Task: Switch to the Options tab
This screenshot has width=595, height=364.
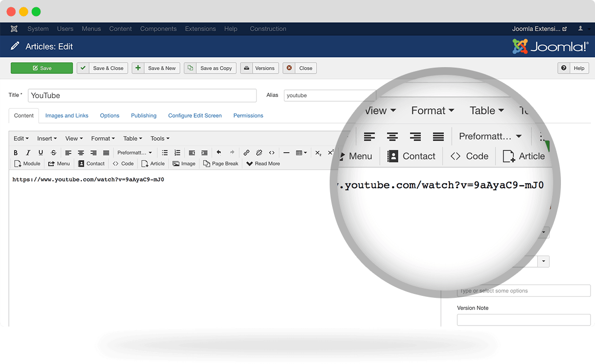Action: (110, 115)
